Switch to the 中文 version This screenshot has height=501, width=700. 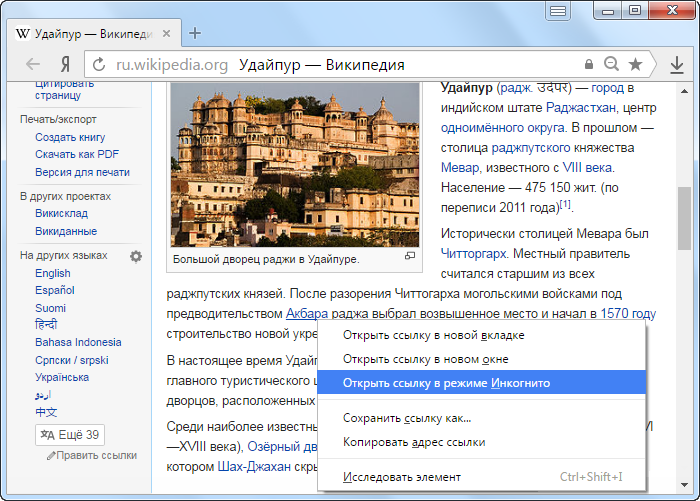[x=46, y=412]
